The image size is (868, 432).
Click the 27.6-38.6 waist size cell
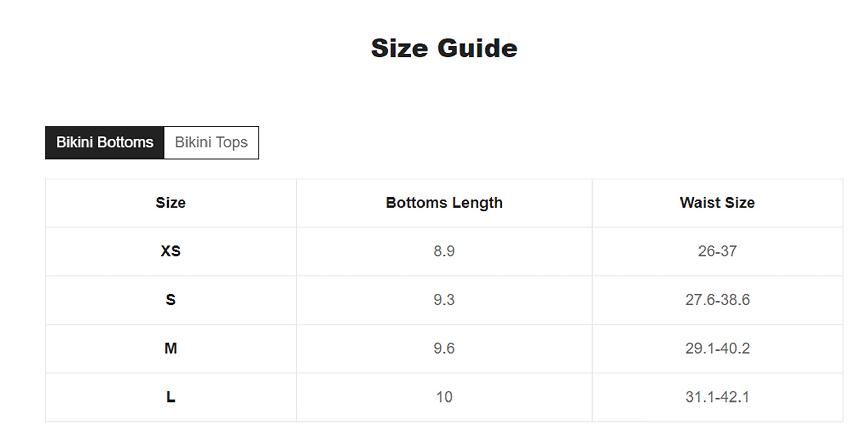717,300
